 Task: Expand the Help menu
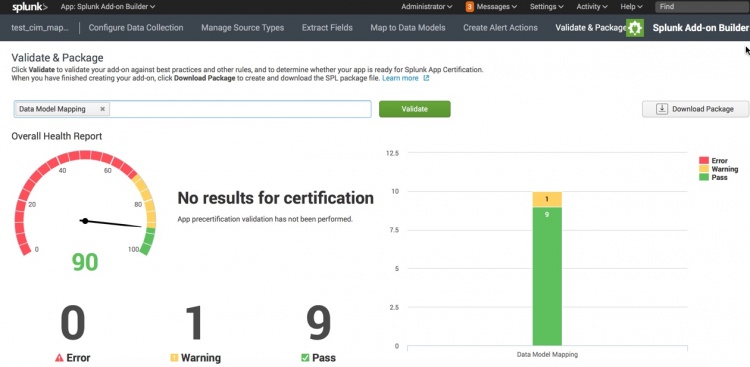[631, 7]
